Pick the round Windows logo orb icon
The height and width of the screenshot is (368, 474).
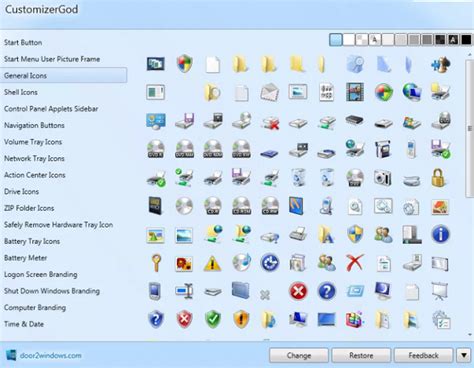383,92
